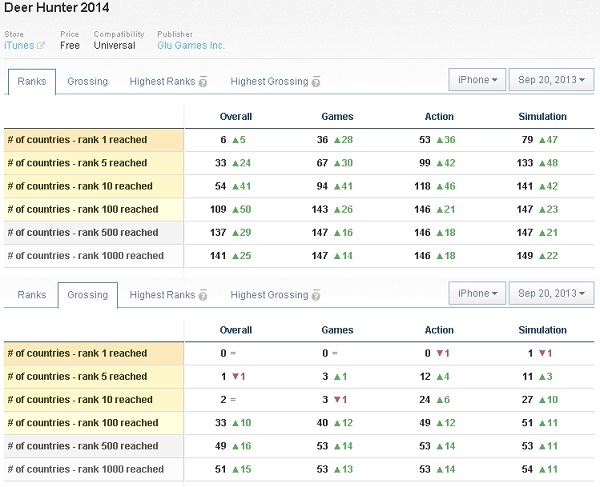The width and height of the screenshot is (600, 487).
Task: Select 'rank 10 reached' row label in Ranks table
Action: (x=94, y=186)
